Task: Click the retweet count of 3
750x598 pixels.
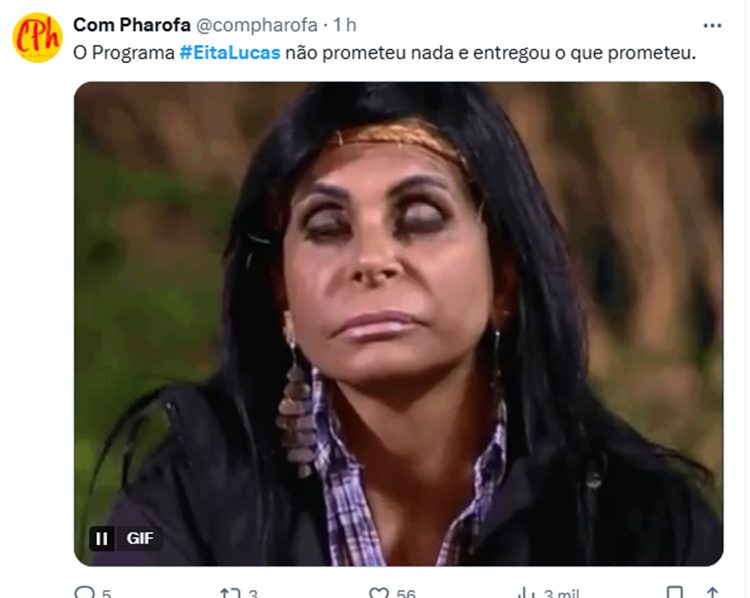Action: pos(254,594)
